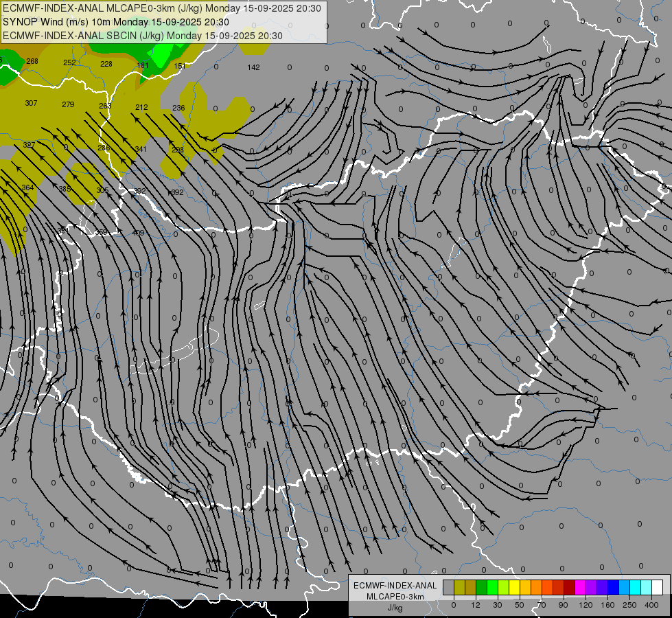The height and width of the screenshot is (618, 672).
Task: Click the MLCAPE0-3km title line at top
Action: pyautogui.click(x=162, y=8)
